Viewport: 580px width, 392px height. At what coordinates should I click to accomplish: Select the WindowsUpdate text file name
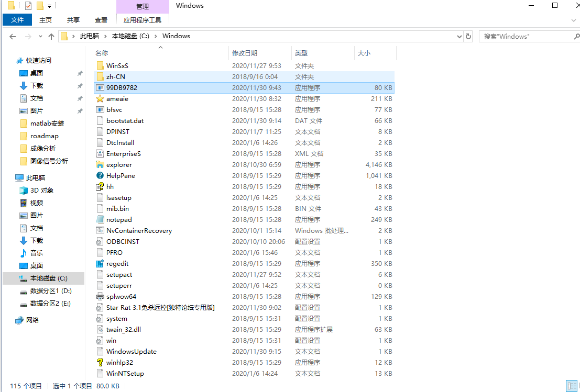coord(132,351)
